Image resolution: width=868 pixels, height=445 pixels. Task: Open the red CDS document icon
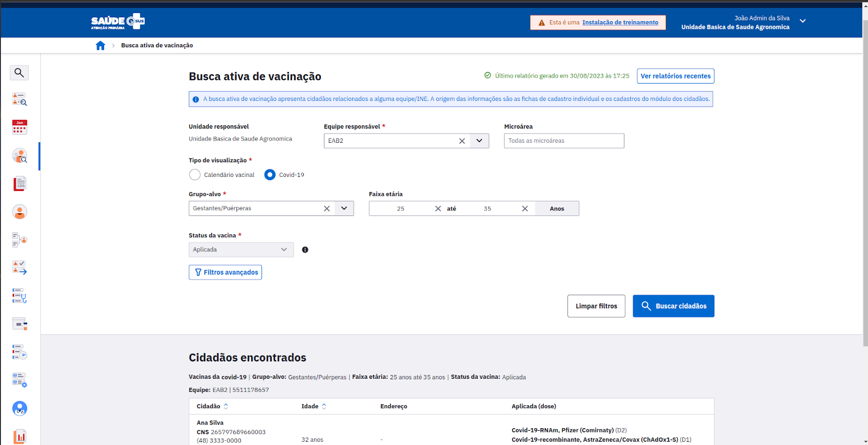pyautogui.click(x=20, y=184)
